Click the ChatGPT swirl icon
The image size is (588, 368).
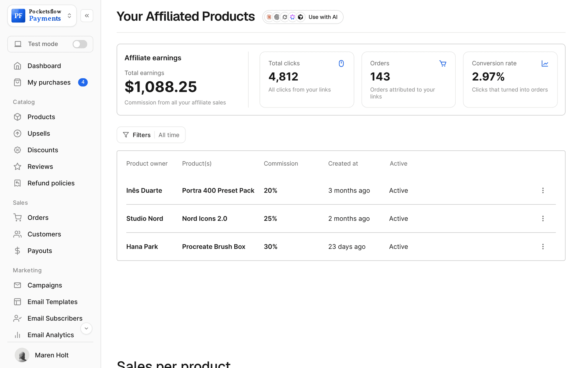(277, 17)
